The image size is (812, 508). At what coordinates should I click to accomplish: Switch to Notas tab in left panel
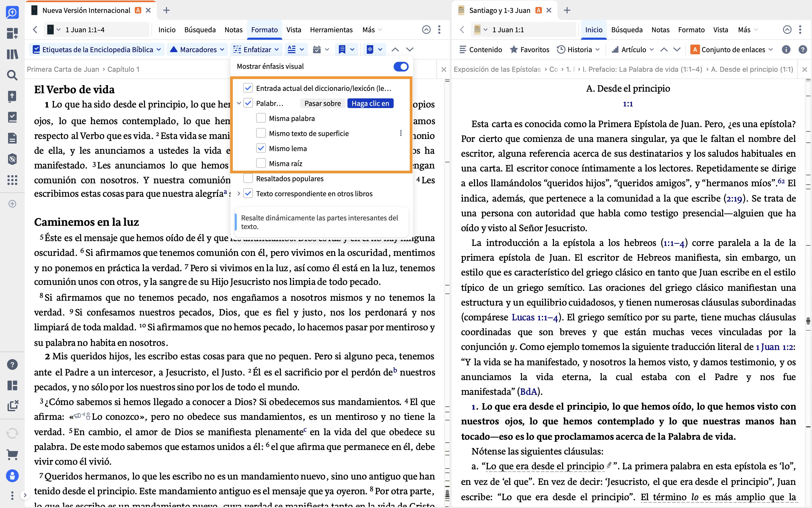[x=234, y=30]
